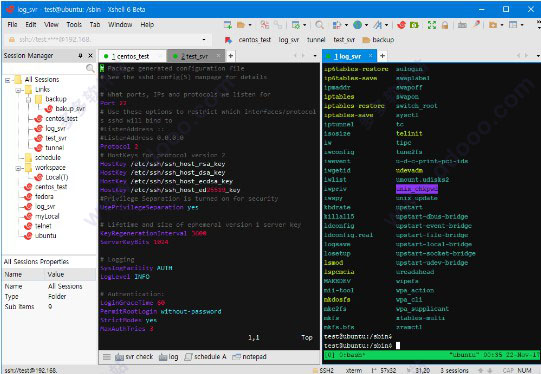Click the Font toolbar icon

[378, 25]
